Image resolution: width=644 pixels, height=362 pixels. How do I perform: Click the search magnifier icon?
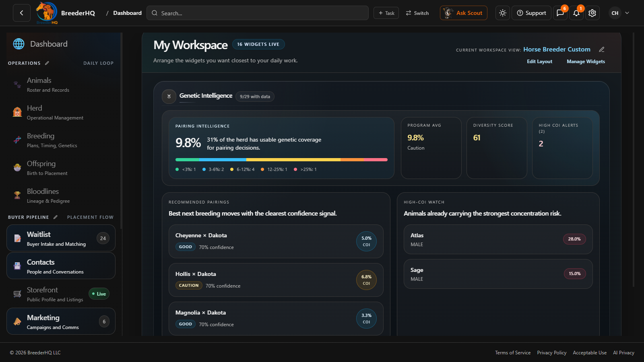pyautogui.click(x=155, y=13)
